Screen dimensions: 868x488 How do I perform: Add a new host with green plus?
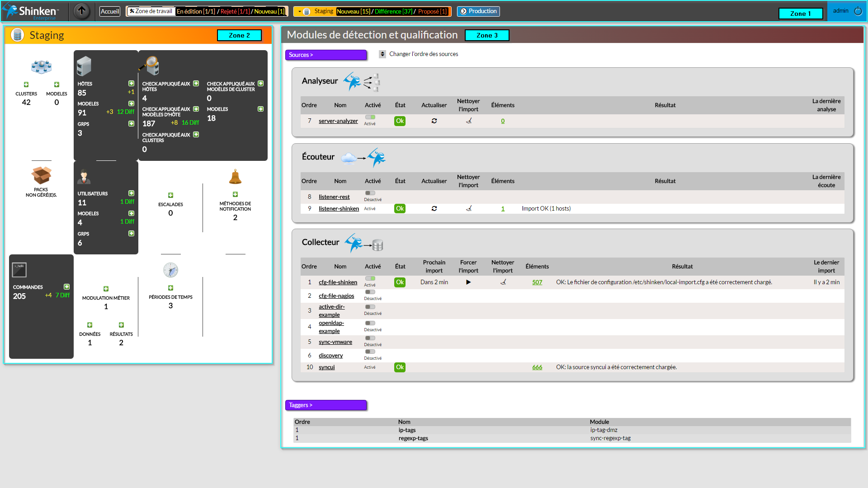(131, 84)
